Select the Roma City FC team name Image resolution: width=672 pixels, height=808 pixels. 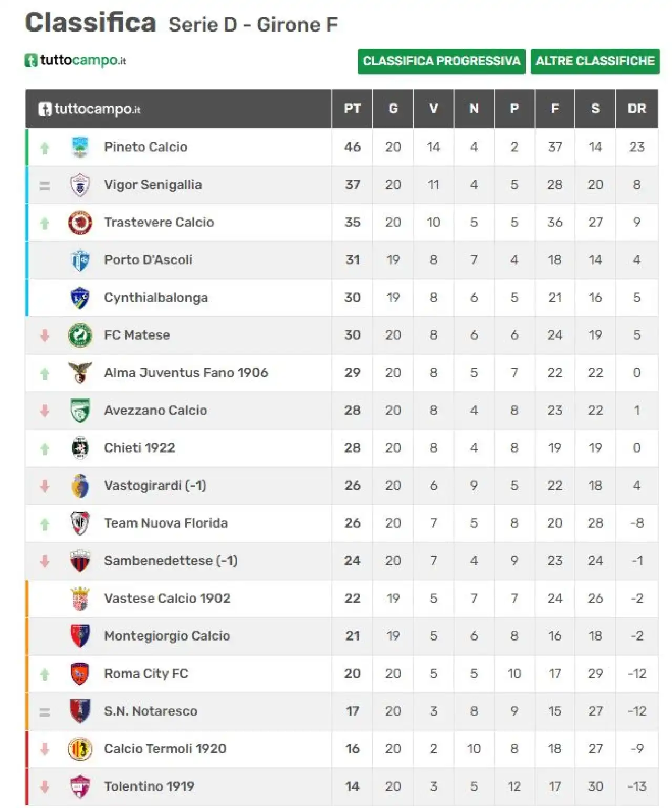[146, 674]
